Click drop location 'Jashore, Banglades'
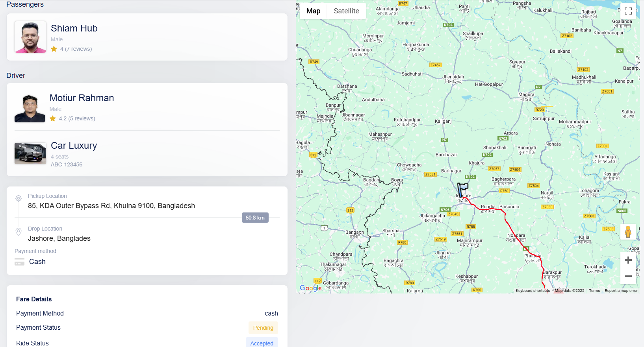 click(59, 238)
